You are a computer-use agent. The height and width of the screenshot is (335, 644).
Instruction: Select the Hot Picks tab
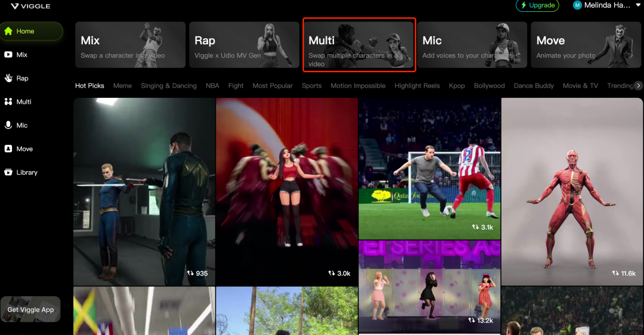pos(89,85)
